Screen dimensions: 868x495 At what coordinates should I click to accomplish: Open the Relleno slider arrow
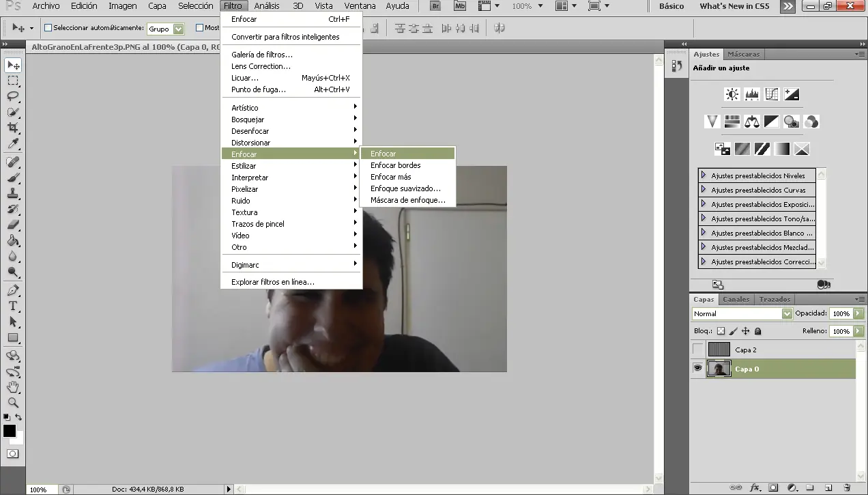pyautogui.click(x=858, y=331)
